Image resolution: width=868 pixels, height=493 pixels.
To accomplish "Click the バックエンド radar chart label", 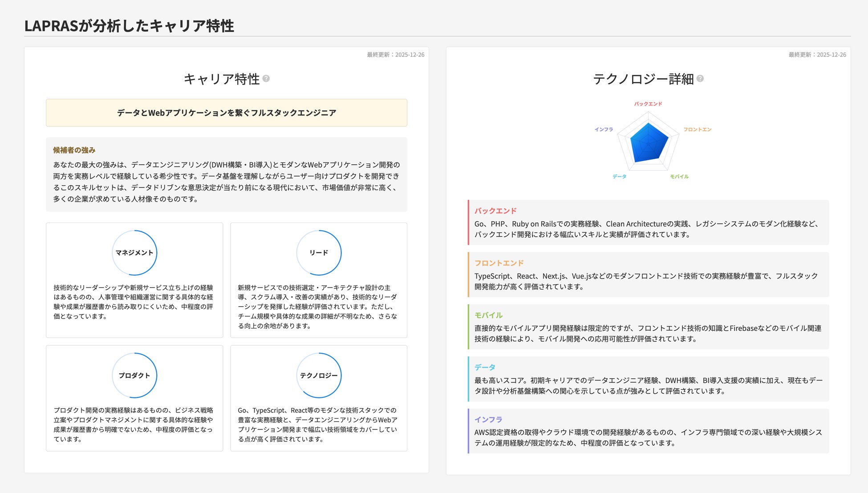I will click(x=648, y=104).
